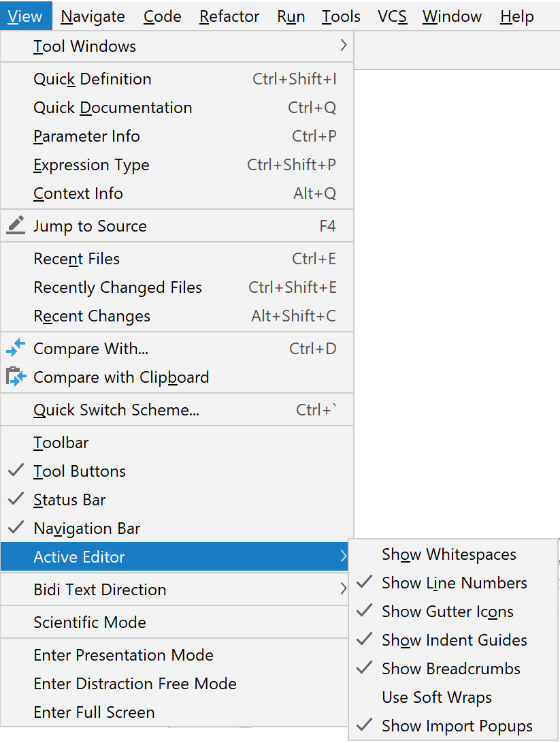Disable Show Line Numbers option
The height and width of the screenshot is (743, 560).
tap(453, 583)
